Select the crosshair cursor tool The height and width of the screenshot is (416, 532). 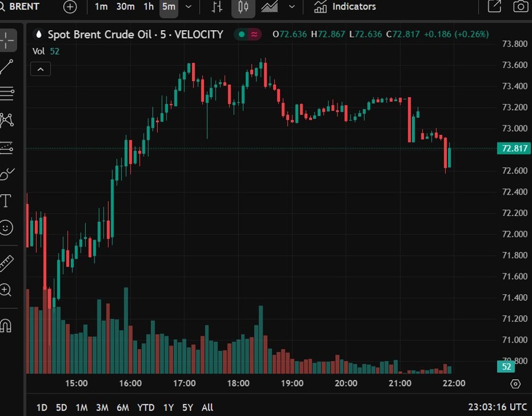click(x=7, y=40)
